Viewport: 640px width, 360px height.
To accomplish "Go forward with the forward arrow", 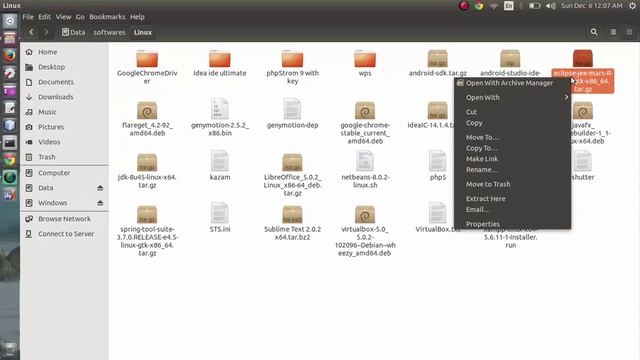I will tap(46, 32).
